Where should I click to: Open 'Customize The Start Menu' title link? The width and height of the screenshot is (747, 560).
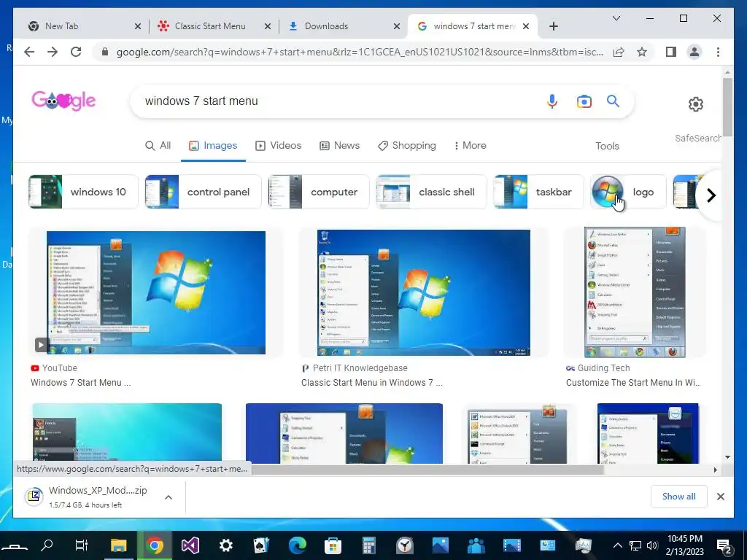point(633,382)
